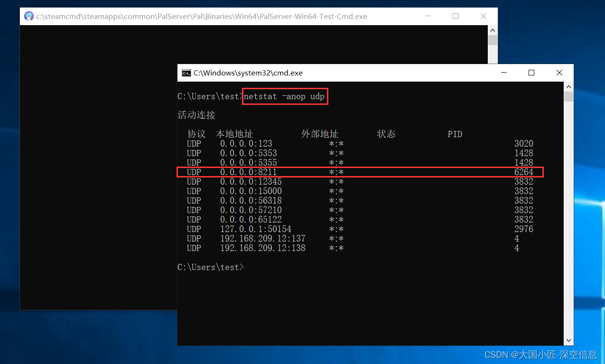Click the C:\Users\test prompt line
Screen dimensions: 605x364
point(210,267)
